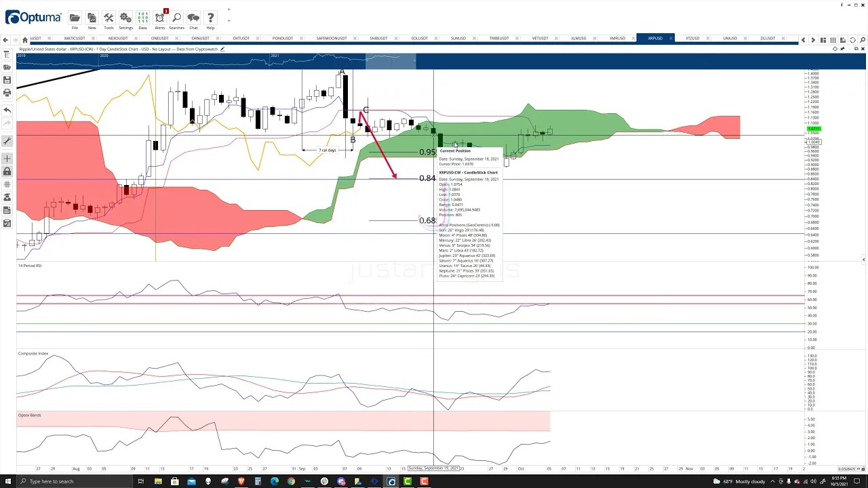Click the red alerts badge number
The image size is (868, 488).
(166, 12)
